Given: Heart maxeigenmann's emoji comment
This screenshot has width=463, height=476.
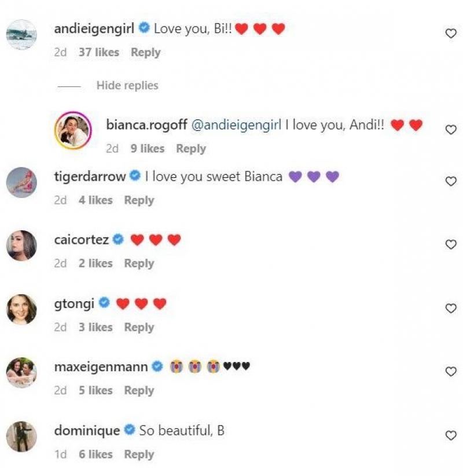Looking at the screenshot, I should (451, 372).
